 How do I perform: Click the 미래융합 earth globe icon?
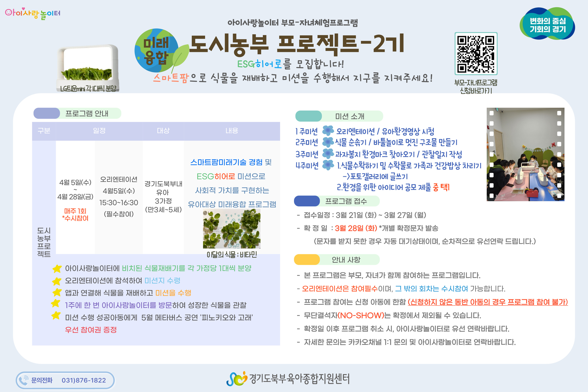coord(156,51)
